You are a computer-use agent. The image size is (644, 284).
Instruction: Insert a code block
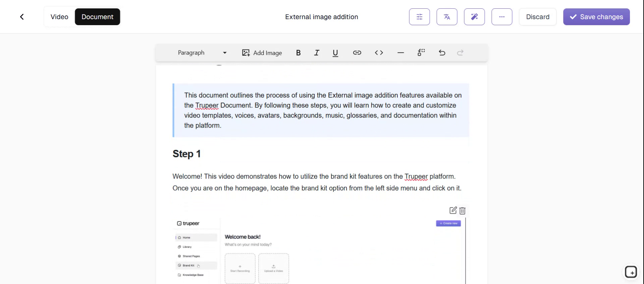(x=379, y=53)
